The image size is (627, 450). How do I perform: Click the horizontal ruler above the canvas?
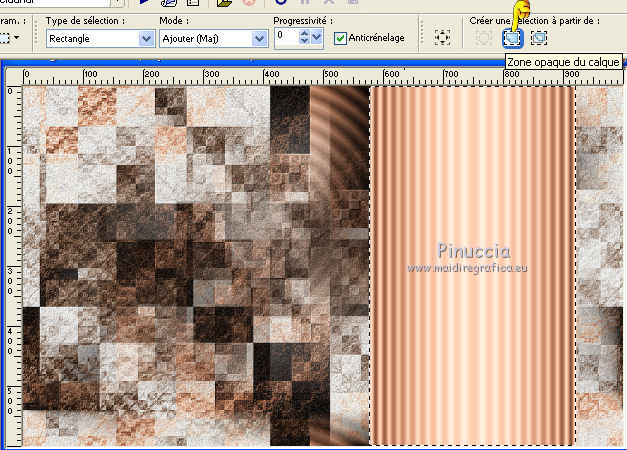point(322,76)
